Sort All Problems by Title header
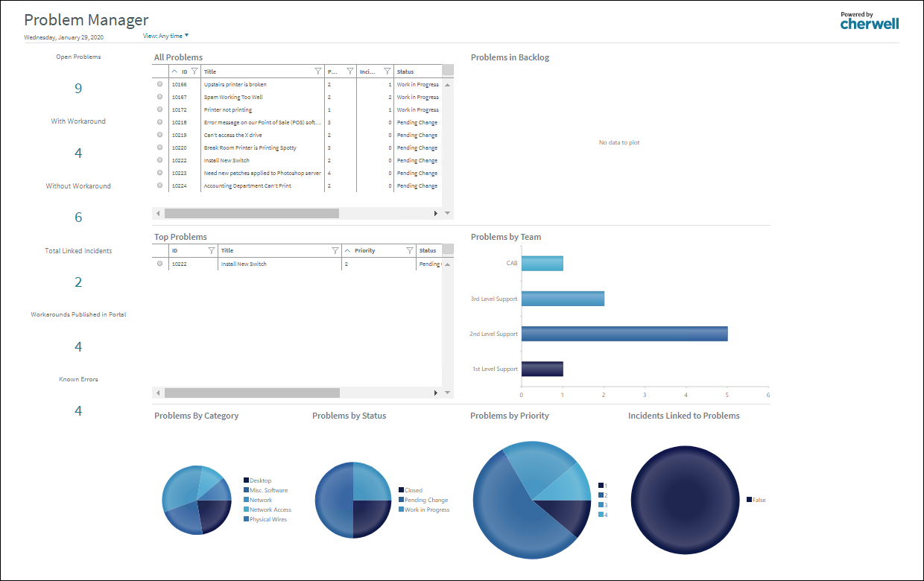 (210, 72)
